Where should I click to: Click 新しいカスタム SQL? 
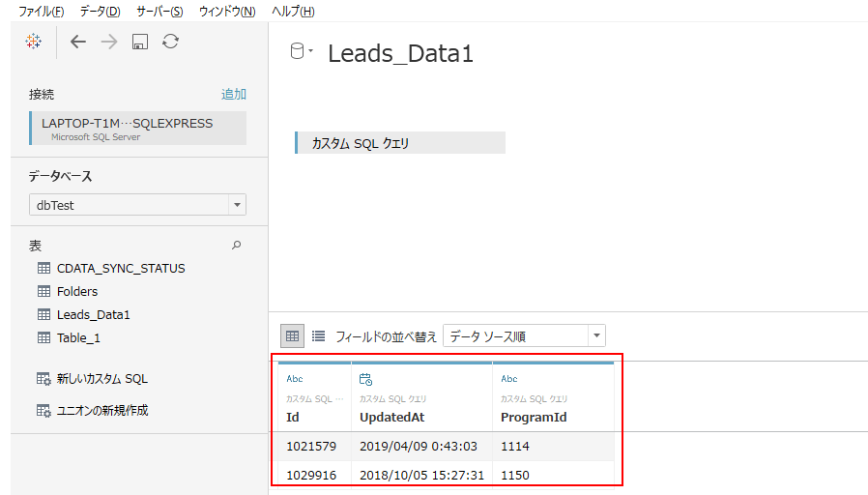[x=101, y=379]
